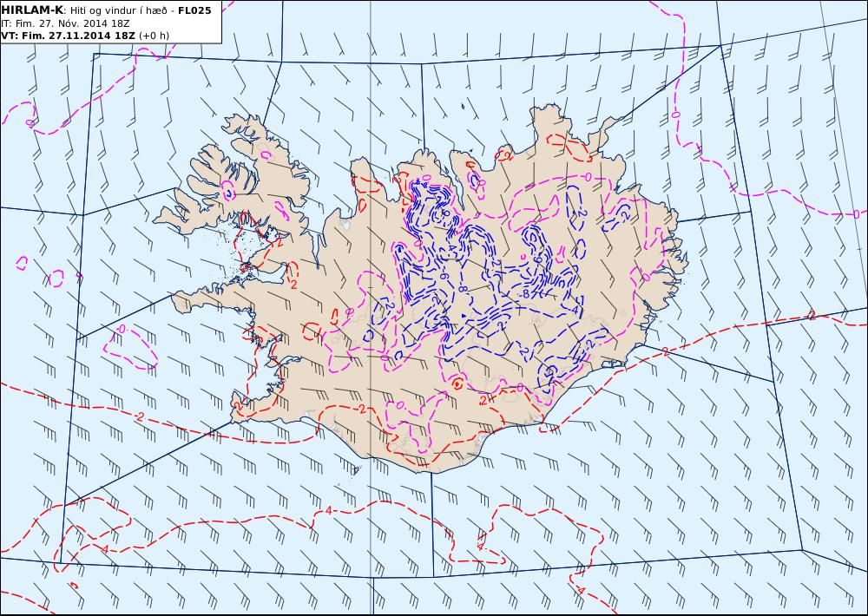868x616 pixels.
Task: Click the initial time line 'IT: Fim. 27. Nóv. 2014 18Z'
Action: tap(65, 23)
